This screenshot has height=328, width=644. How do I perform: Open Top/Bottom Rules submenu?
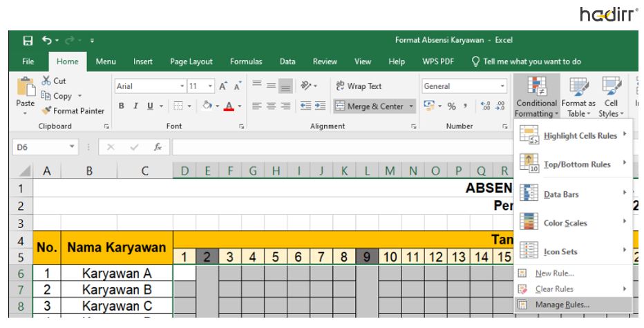tap(573, 164)
